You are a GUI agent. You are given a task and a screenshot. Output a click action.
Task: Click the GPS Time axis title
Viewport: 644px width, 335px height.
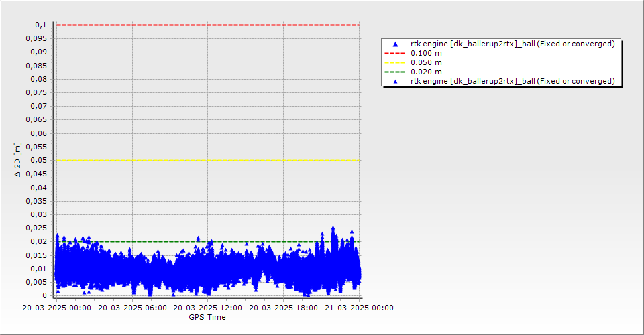click(207, 317)
